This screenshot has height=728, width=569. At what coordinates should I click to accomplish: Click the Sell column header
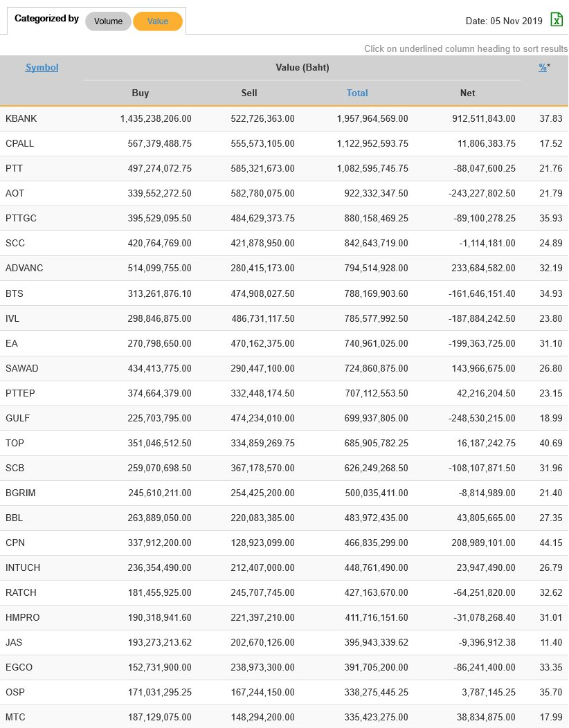[x=249, y=93]
